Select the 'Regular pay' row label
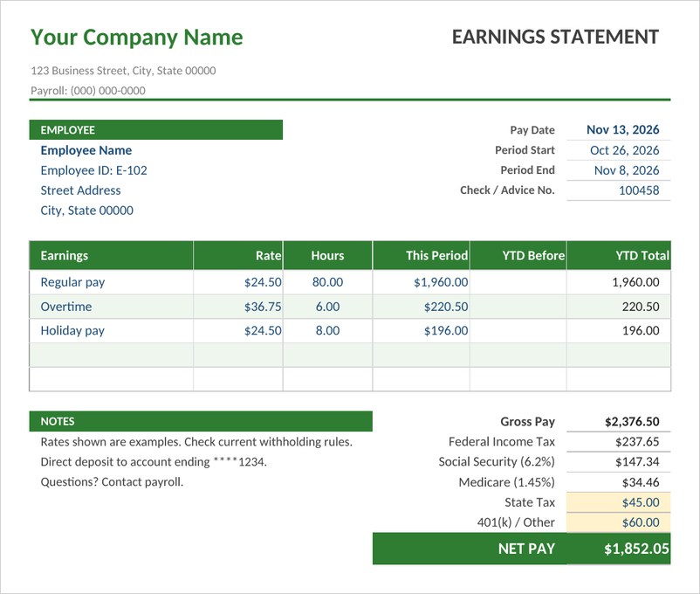Image resolution: width=700 pixels, height=594 pixels. (72, 282)
